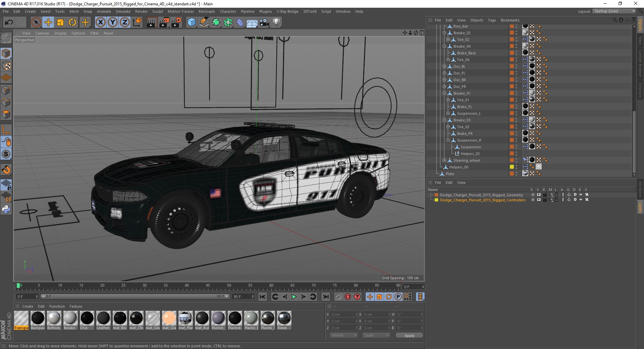This screenshot has height=349, width=644.
Task: Toggle Controllers layer solo dot
Action: point(533,200)
